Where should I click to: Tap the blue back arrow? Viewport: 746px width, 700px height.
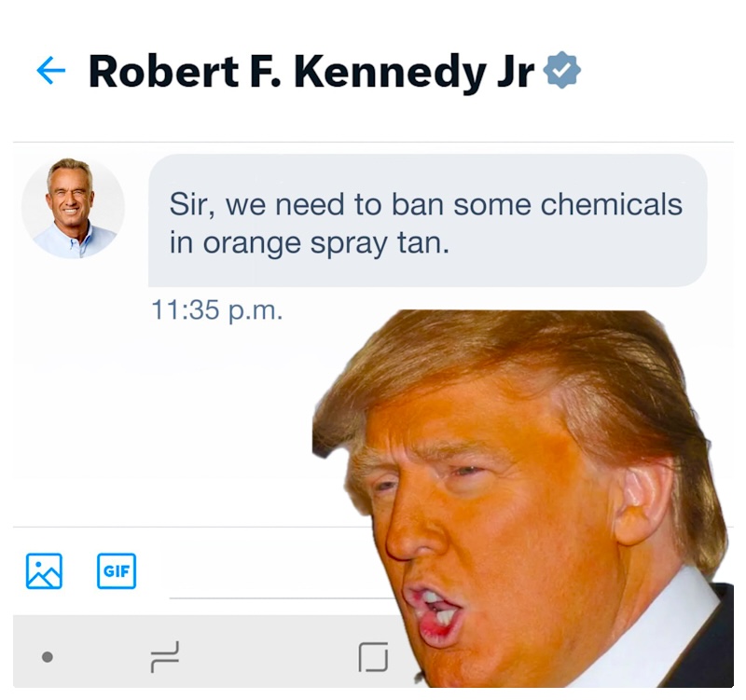pyautogui.click(x=51, y=71)
